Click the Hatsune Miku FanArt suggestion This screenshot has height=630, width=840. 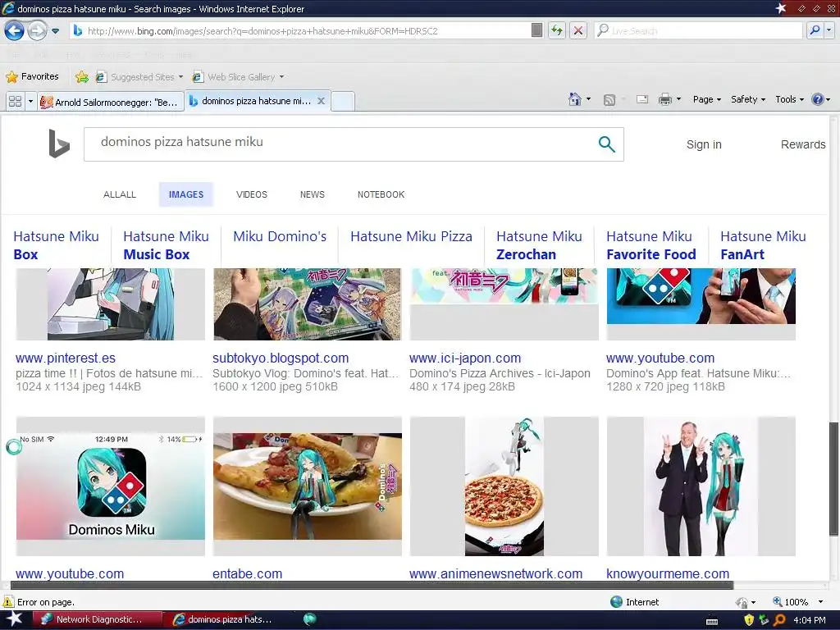[763, 245]
